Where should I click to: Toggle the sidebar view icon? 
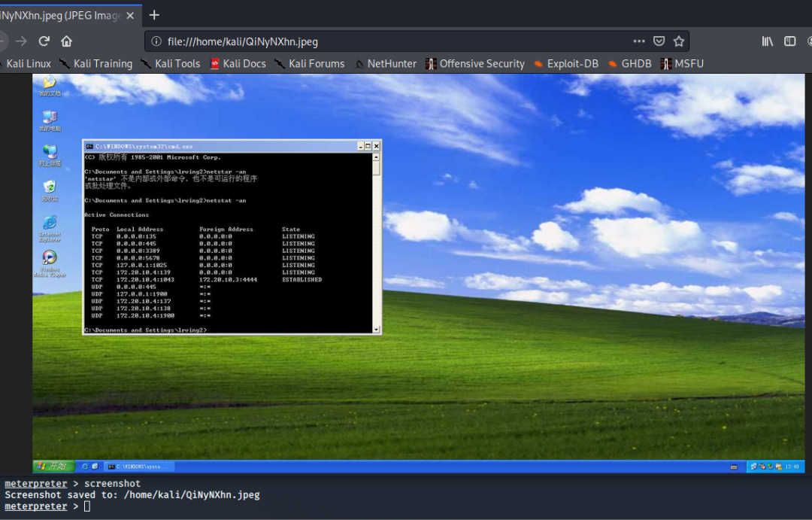(789, 41)
